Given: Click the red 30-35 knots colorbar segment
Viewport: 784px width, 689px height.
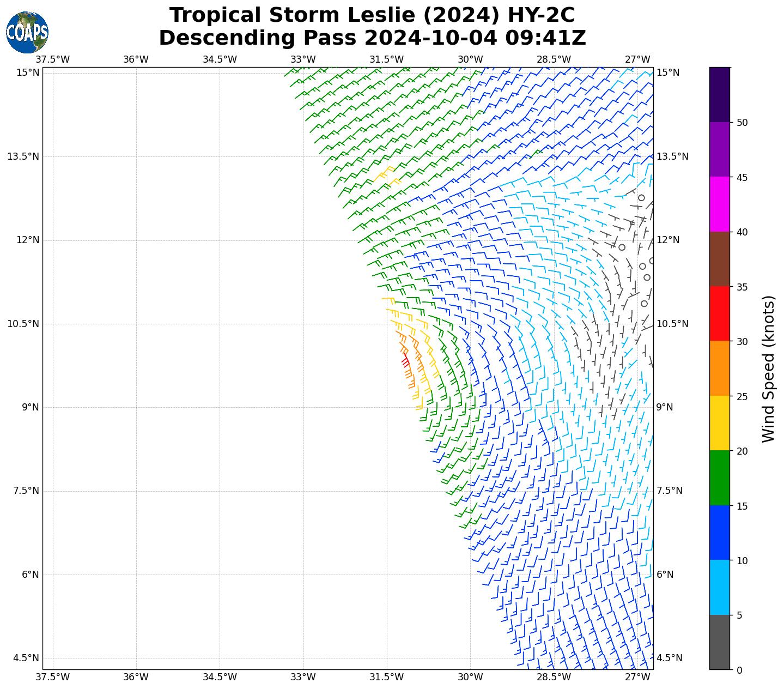Looking at the screenshot, I should coord(719,313).
